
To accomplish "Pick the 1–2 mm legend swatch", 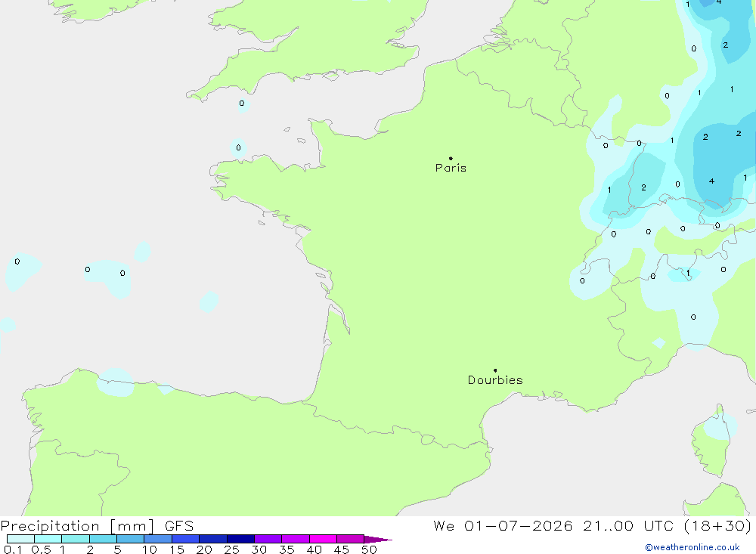I will (76, 539).
